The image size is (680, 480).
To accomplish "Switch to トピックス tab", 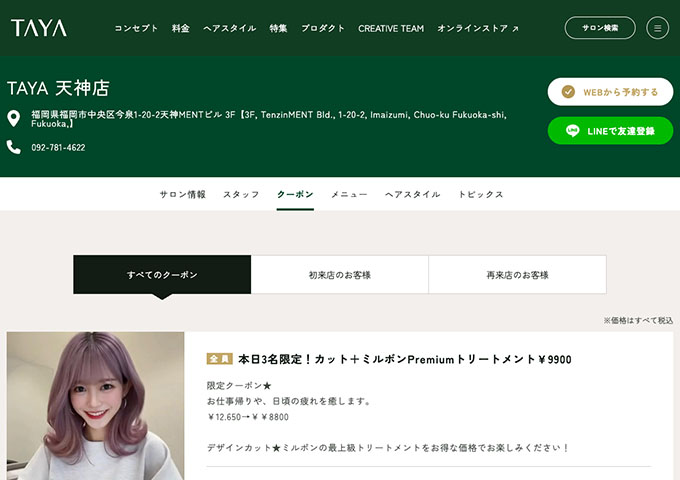I will click(481, 194).
